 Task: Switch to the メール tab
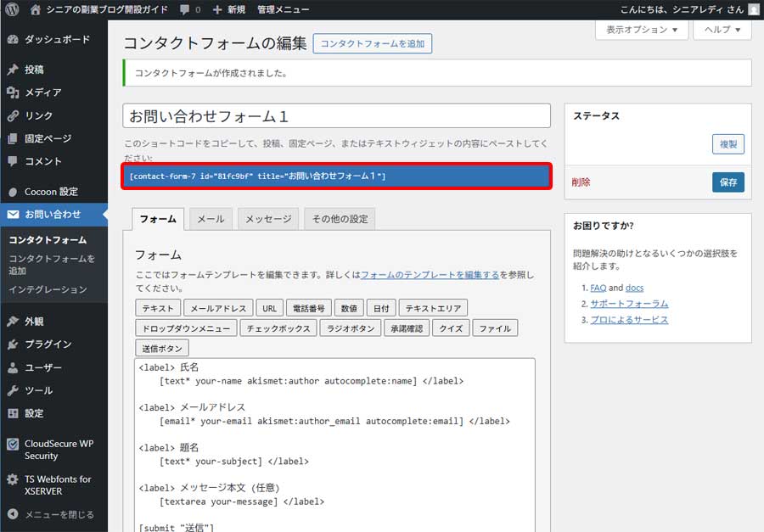[211, 218]
